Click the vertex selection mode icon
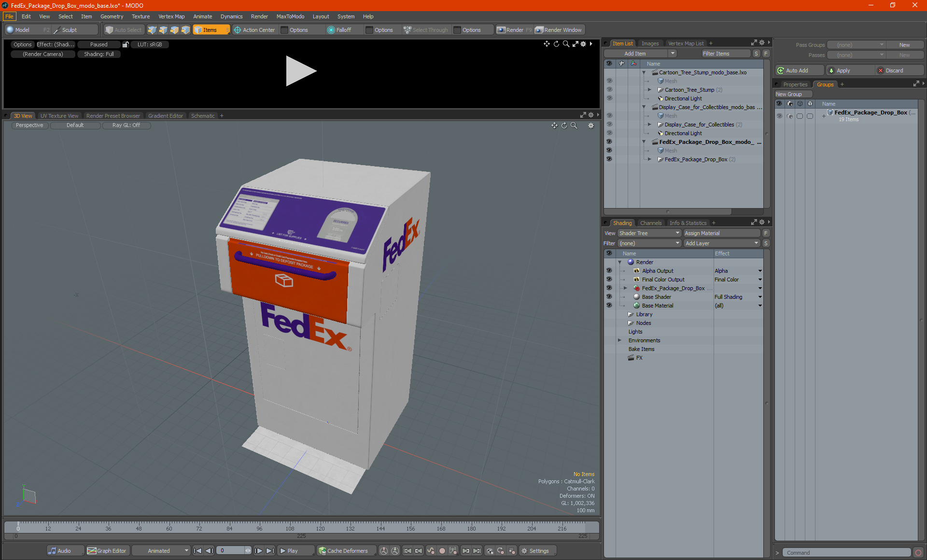This screenshot has width=927, height=560. 152,30
